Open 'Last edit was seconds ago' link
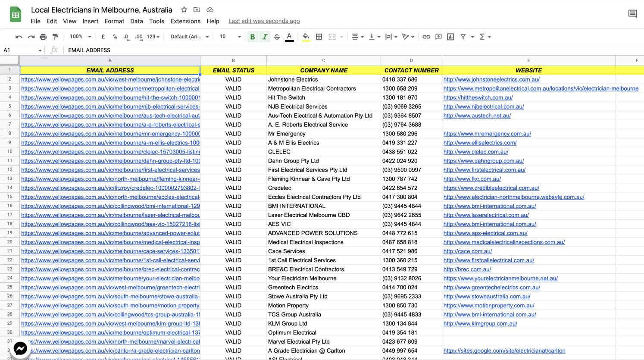 (x=264, y=21)
